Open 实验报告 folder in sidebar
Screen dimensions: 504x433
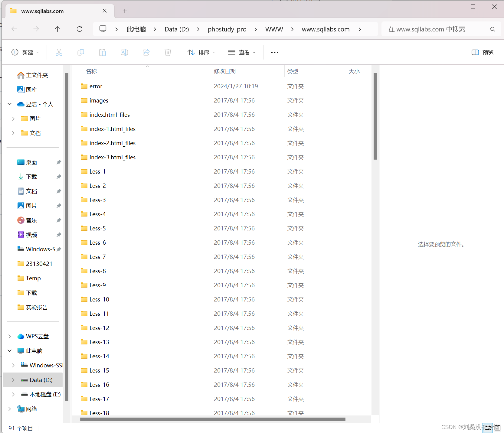[33, 307]
